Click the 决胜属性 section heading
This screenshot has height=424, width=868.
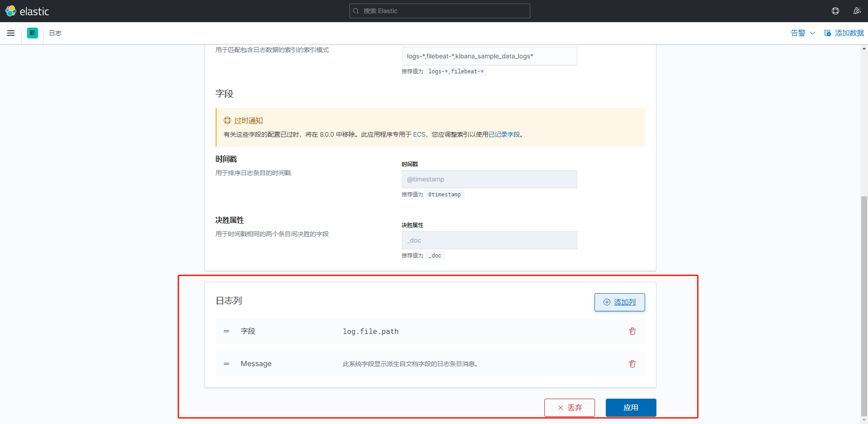click(230, 220)
